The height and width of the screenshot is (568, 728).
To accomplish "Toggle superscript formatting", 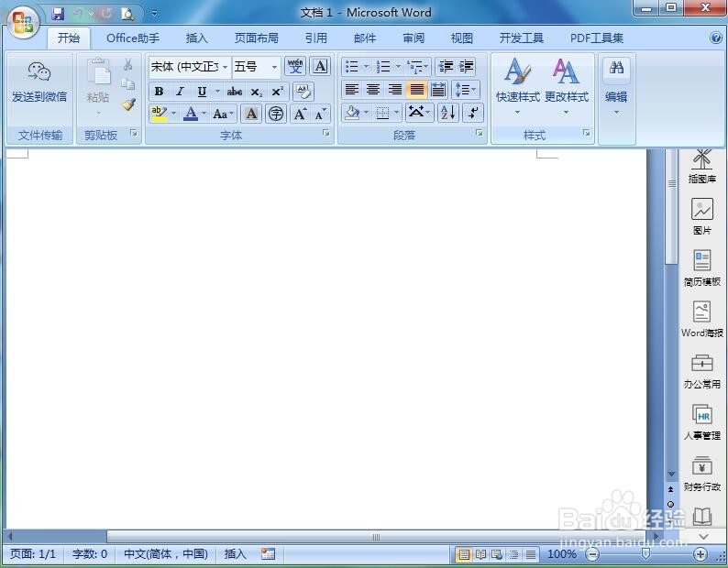I will pos(277,92).
